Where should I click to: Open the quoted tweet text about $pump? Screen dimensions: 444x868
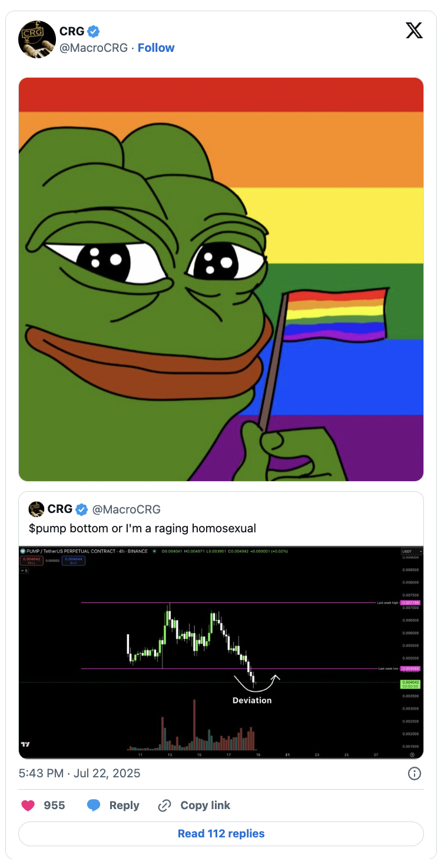143,528
